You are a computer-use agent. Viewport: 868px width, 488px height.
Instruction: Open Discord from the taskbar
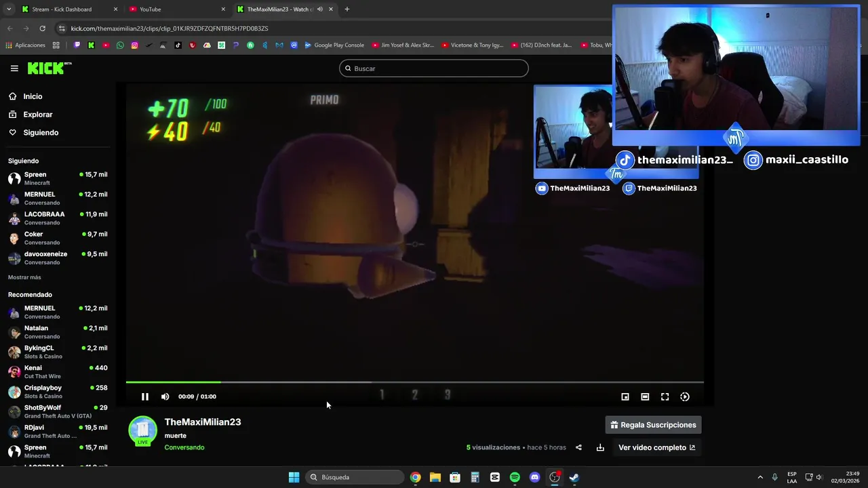click(534, 477)
